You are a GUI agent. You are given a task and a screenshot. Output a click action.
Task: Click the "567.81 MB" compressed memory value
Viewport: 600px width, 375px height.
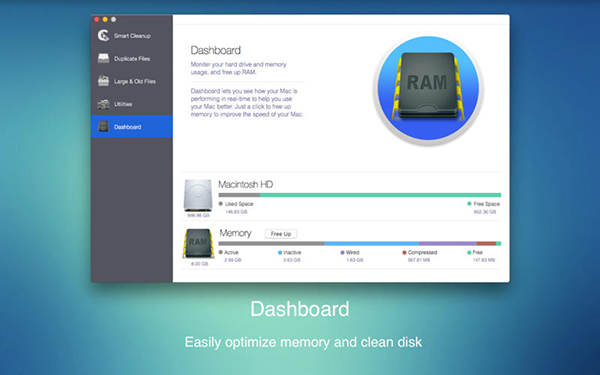419,260
